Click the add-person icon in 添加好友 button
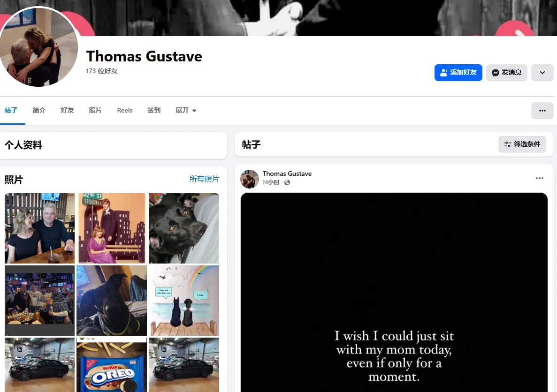Viewport: 557px width, 392px height. pyautogui.click(x=444, y=73)
